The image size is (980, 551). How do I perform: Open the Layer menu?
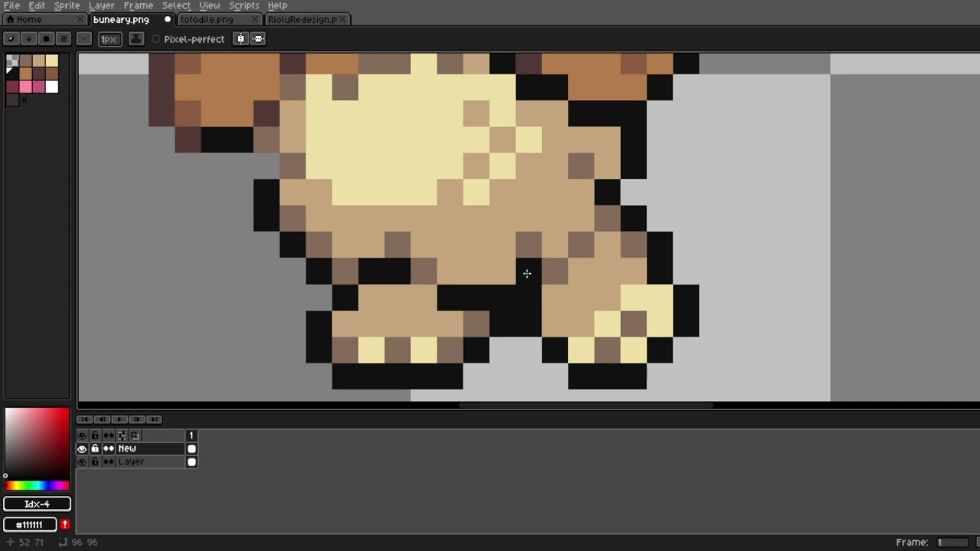(x=101, y=5)
